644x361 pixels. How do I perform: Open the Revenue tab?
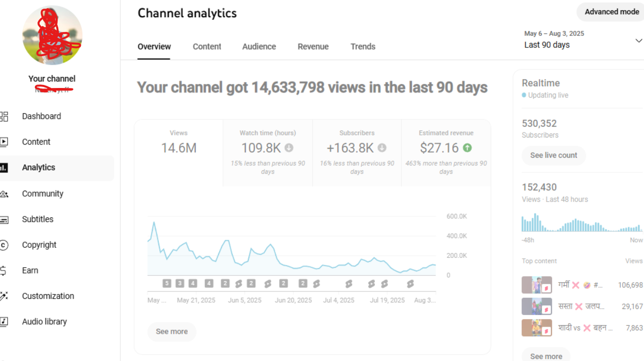(313, 47)
